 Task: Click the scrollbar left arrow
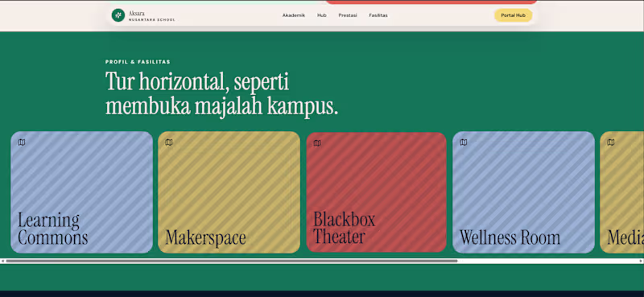tap(2, 261)
